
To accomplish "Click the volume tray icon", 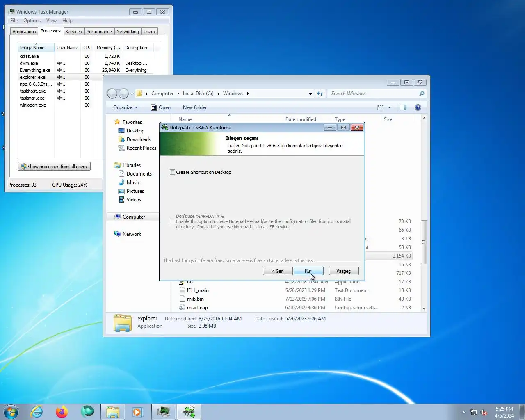I will tap(484, 412).
